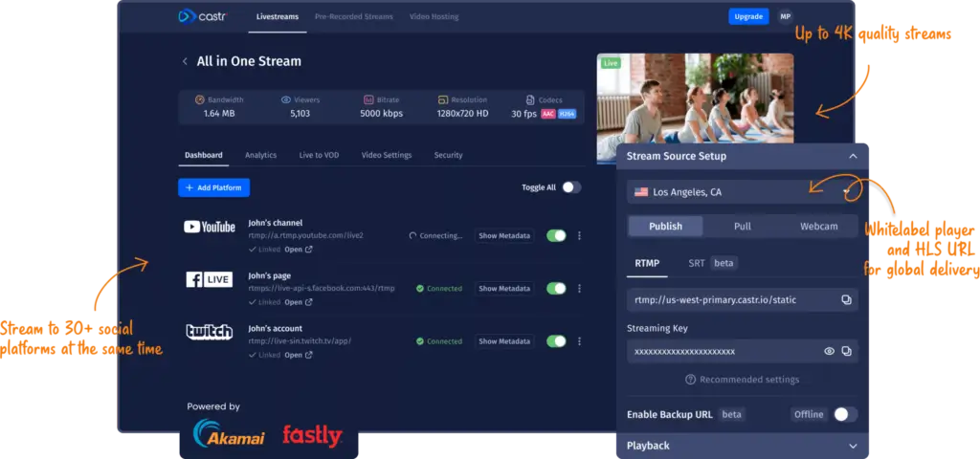This screenshot has height=459, width=980.
Task: Disable the Facebook John's page toggle
Action: [556, 289]
